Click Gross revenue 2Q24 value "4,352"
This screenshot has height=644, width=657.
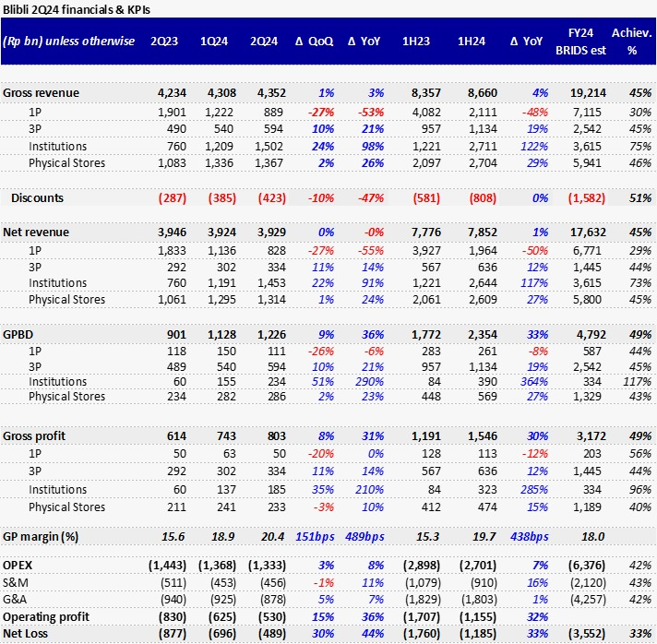click(x=271, y=93)
